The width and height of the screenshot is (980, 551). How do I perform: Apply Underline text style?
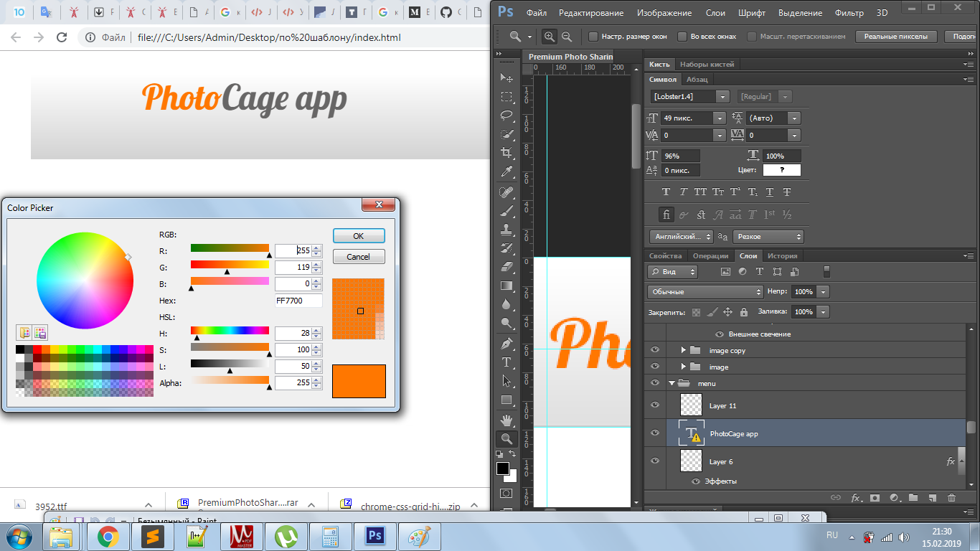pyautogui.click(x=770, y=192)
